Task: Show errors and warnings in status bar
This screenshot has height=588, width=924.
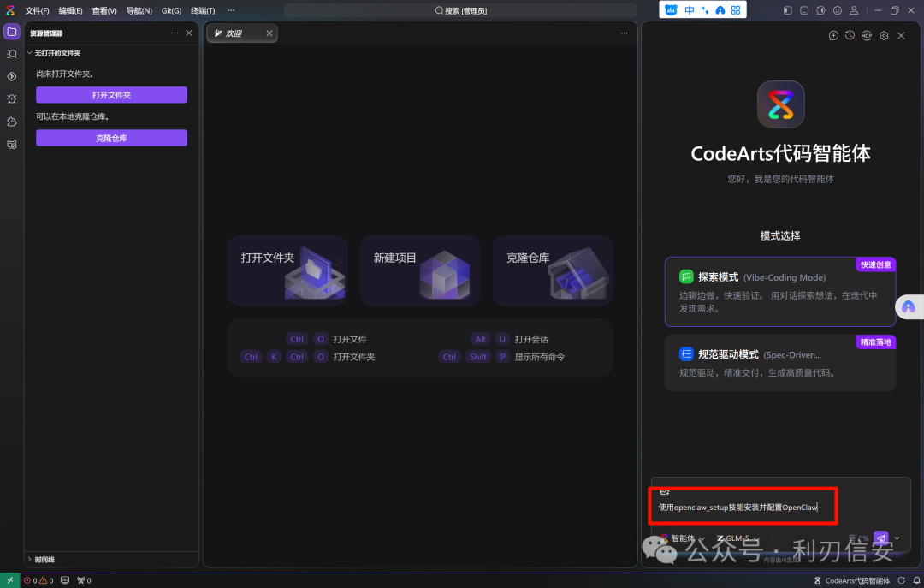Action: [x=38, y=580]
